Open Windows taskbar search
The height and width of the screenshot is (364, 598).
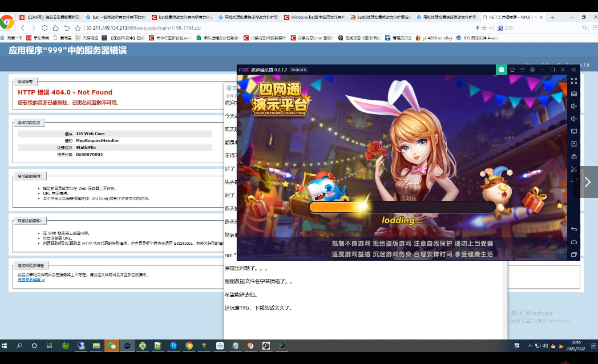[19, 346]
